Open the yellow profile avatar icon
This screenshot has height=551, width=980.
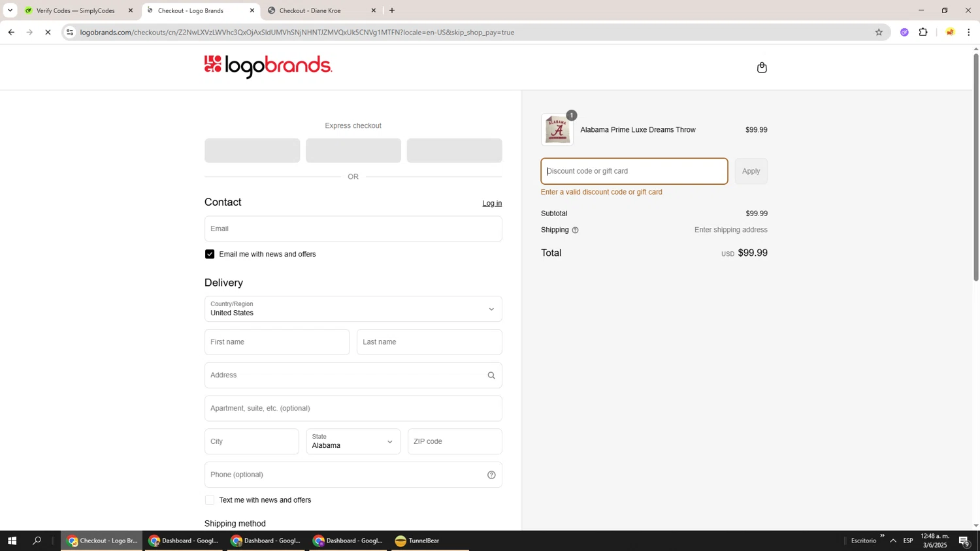pos(950,32)
